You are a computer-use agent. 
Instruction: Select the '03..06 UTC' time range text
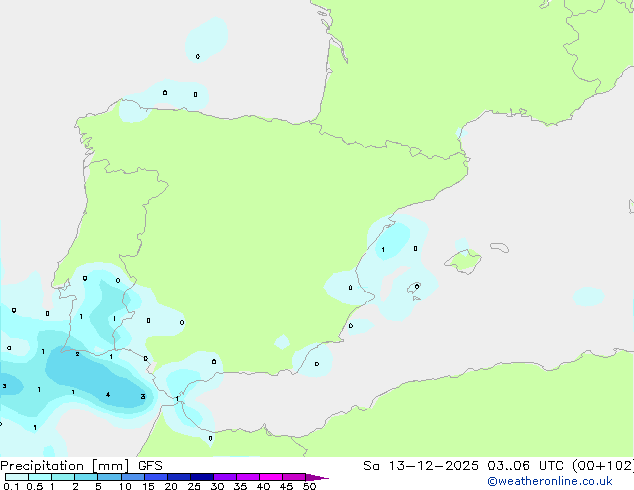pyautogui.click(x=525, y=466)
